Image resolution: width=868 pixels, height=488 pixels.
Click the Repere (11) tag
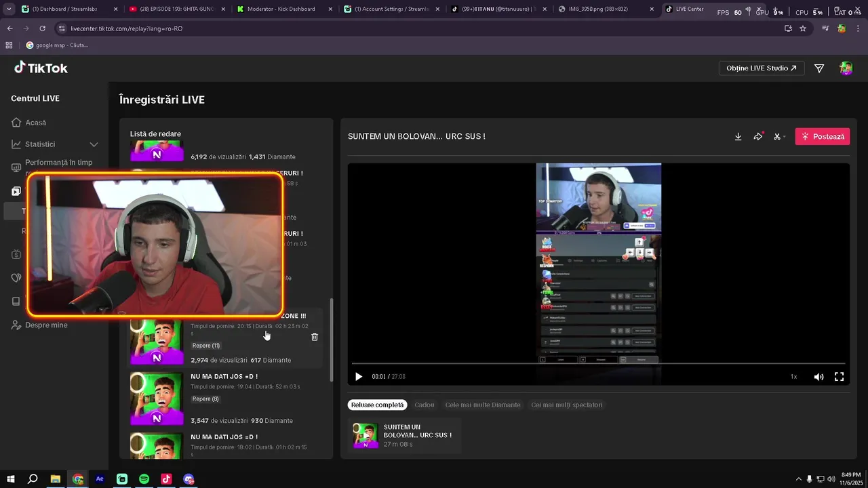tap(206, 346)
